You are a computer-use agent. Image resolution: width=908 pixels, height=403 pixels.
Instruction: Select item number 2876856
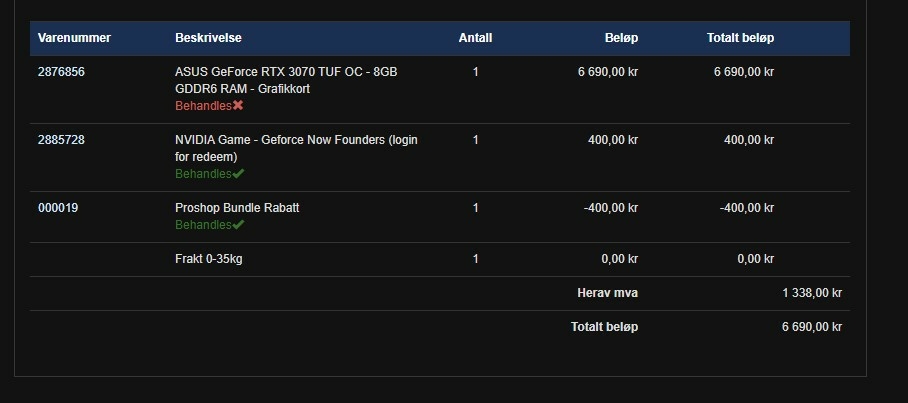61,72
